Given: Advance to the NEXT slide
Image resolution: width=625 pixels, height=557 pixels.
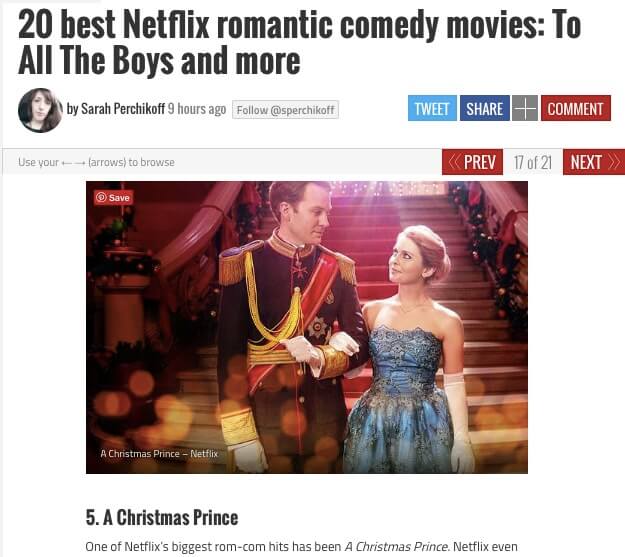Looking at the screenshot, I should point(594,162).
